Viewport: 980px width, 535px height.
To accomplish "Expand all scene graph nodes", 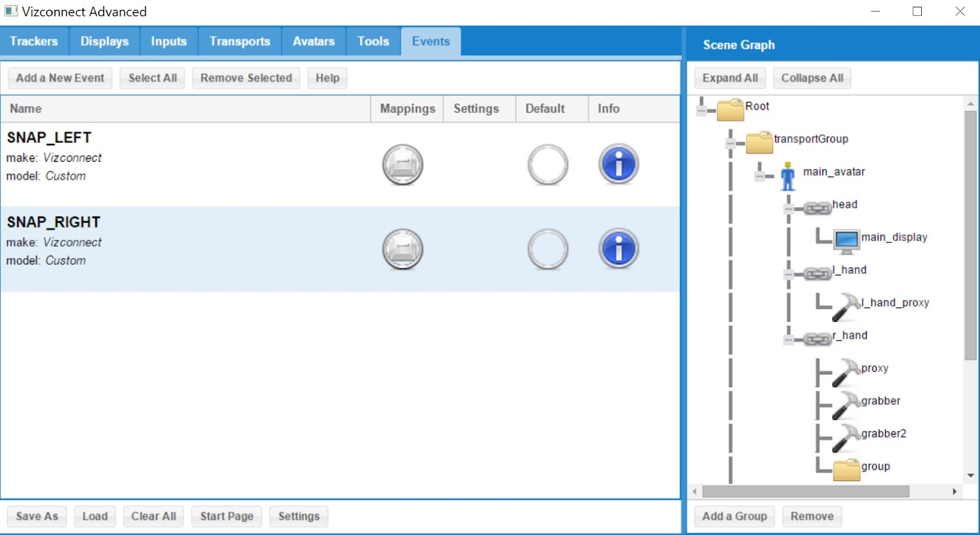I will [x=730, y=78].
